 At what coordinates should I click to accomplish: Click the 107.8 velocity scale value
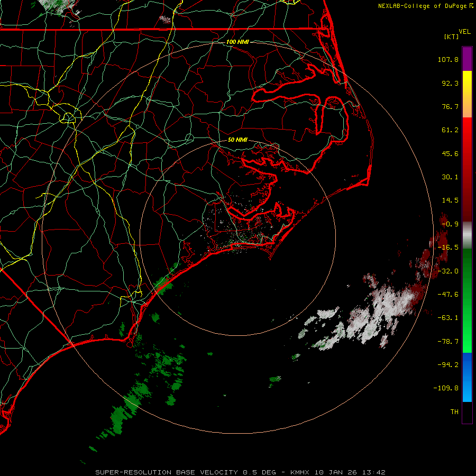click(448, 59)
